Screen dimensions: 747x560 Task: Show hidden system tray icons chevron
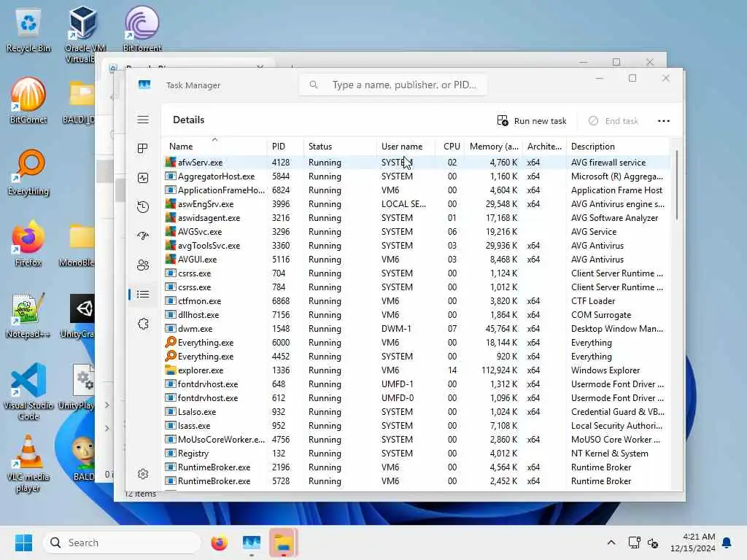(611, 542)
